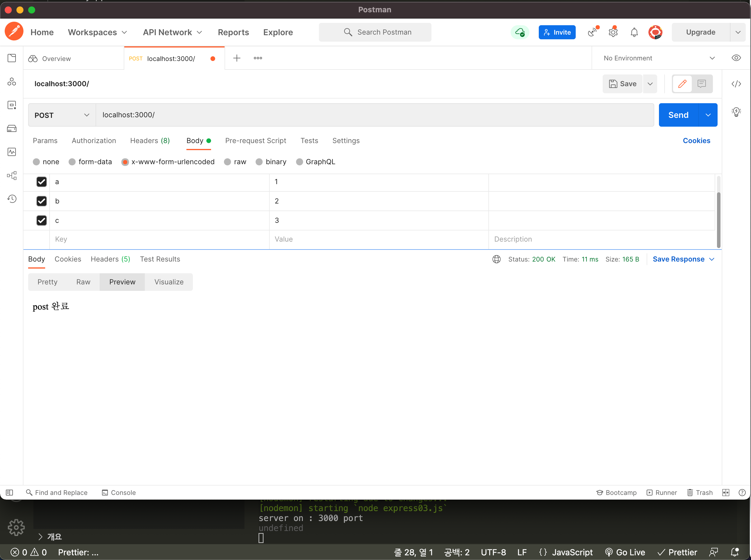751x560 pixels.
Task: Click the Upgrade button
Action: (701, 32)
